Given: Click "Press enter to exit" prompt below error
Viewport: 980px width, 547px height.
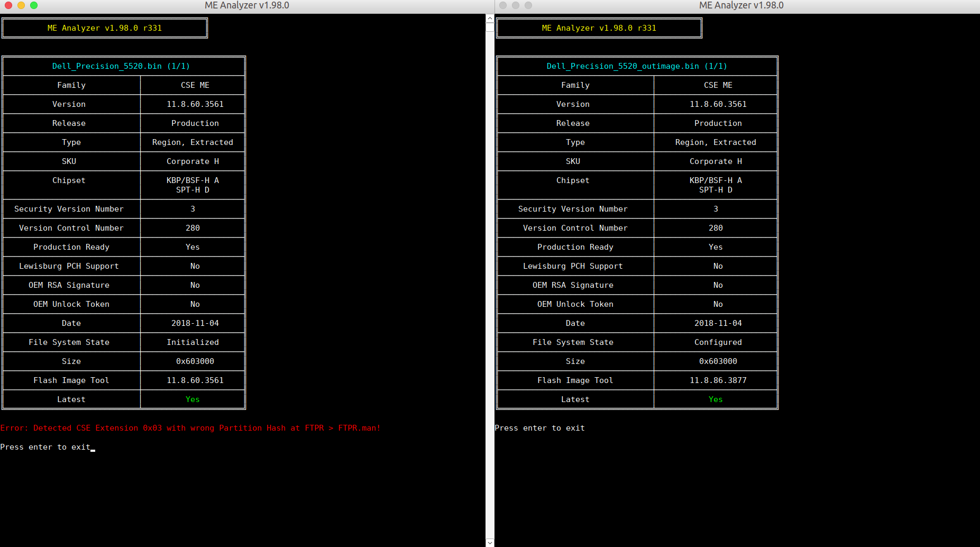Looking at the screenshot, I should tap(45, 447).
